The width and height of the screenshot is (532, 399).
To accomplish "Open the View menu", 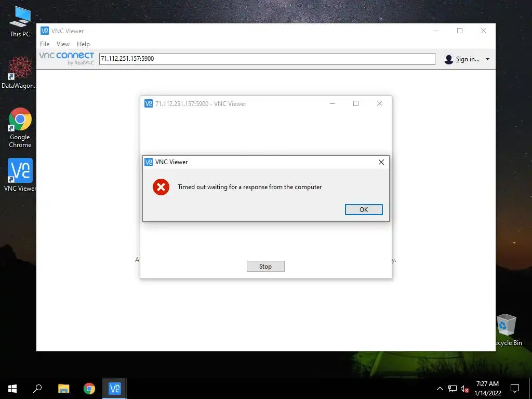I will [63, 44].
